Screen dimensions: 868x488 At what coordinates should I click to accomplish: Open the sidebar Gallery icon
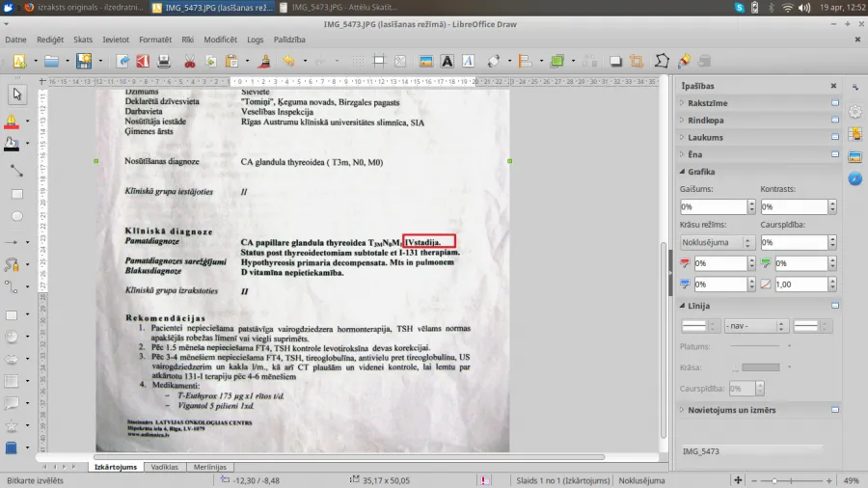[855, 157]
